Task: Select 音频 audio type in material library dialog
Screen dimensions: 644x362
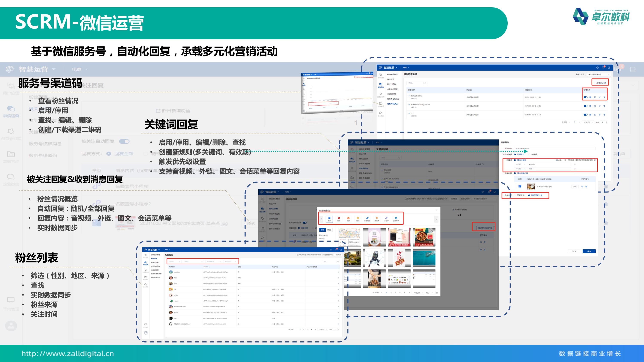Action: pos(339,219)
